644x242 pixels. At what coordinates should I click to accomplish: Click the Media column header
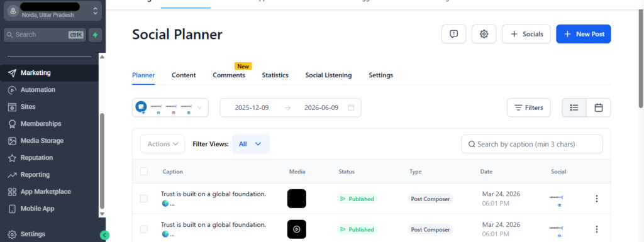(297, 172)
